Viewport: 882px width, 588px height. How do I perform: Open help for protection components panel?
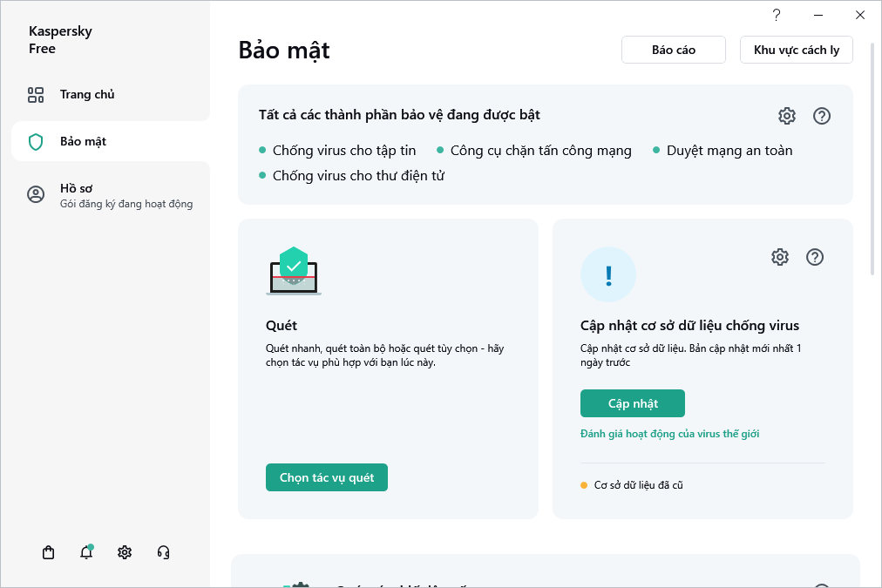[x=821, y=116]
